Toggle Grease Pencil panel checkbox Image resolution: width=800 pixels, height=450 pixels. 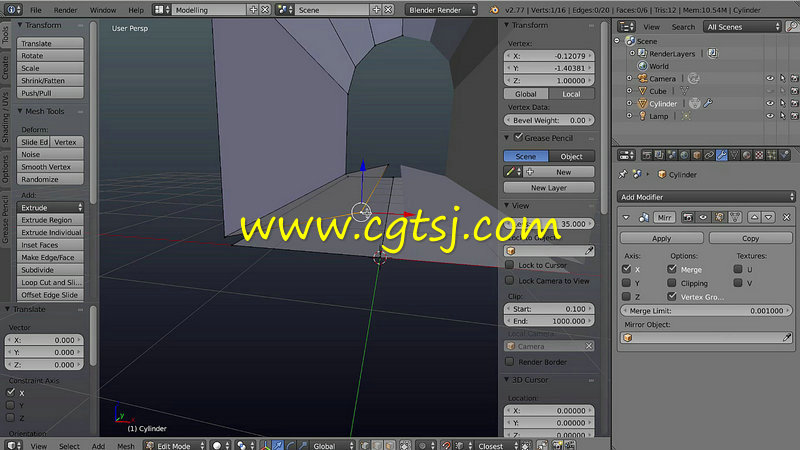click(x=518, y=137)
